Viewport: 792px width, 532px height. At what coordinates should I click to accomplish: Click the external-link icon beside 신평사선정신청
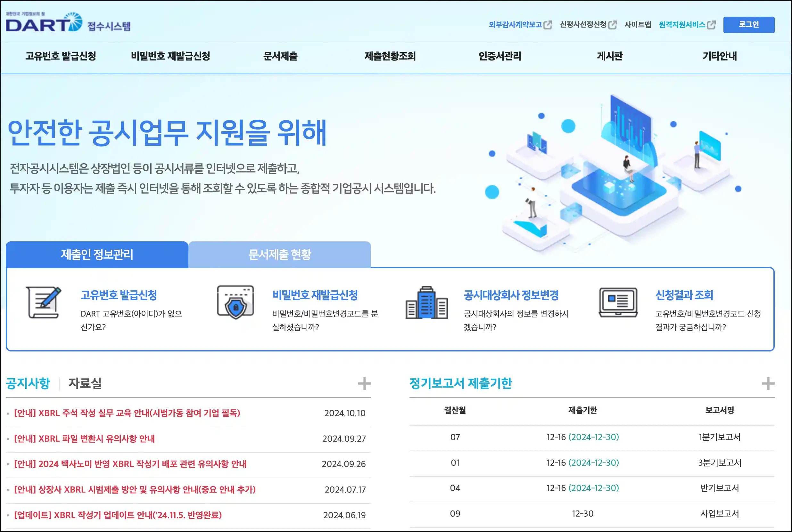612,25
